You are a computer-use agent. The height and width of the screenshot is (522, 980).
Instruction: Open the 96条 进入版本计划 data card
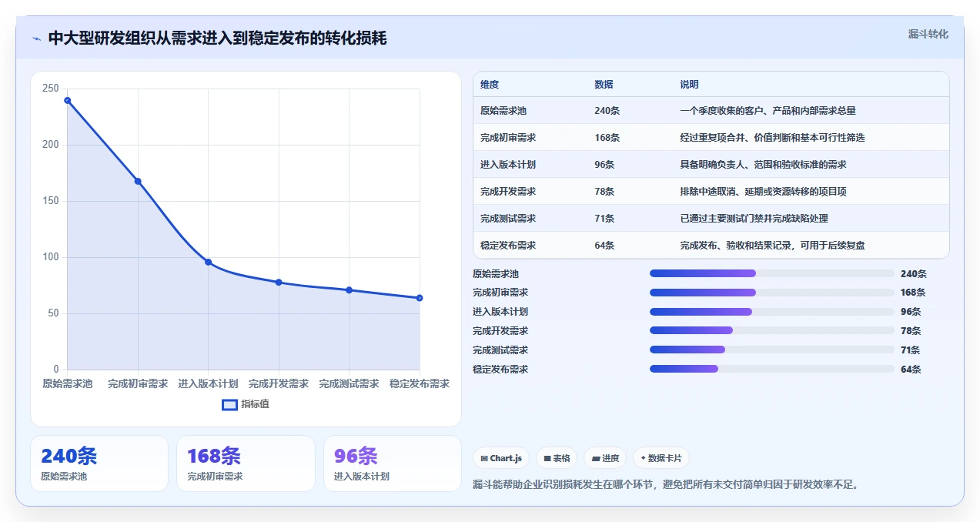pos(393,463)
